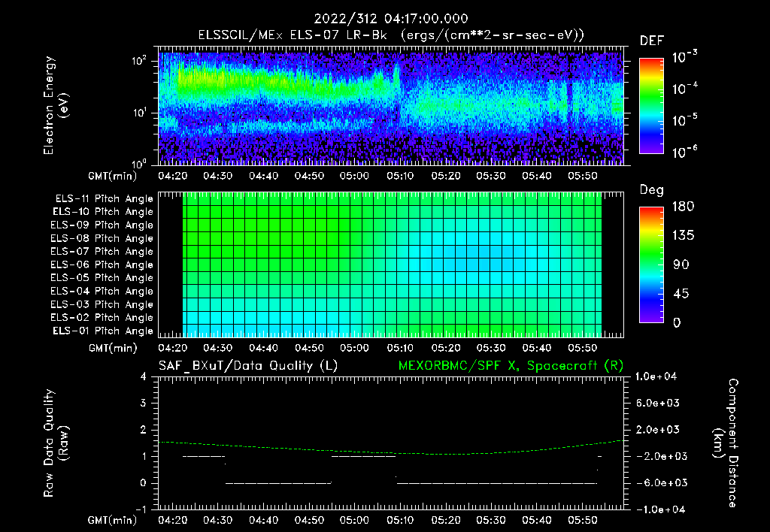Pick the ELS-06 Pitch Angle row label
Screen dimensions: 770x532
point(102,264)
